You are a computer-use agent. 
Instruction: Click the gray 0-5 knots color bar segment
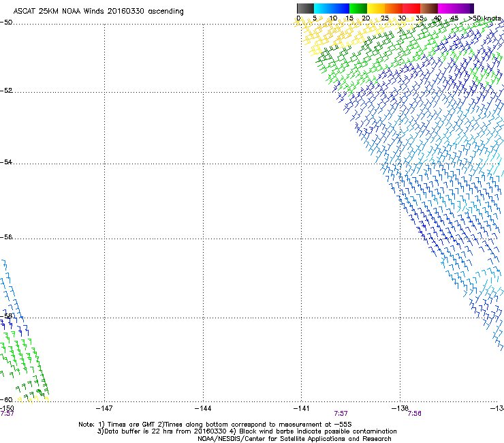pos(305,8)
